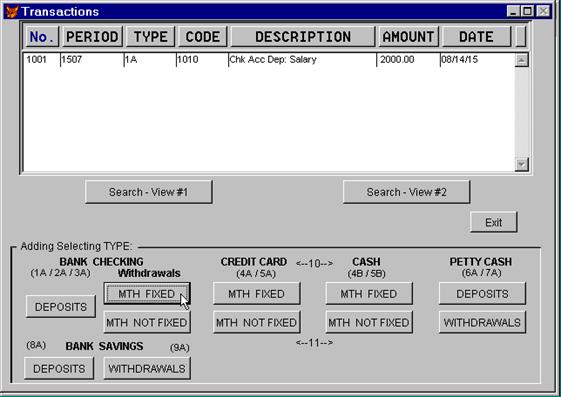Open Search - View #1
The width and height of the screenshot is (561, 397).
coord(148,192)
